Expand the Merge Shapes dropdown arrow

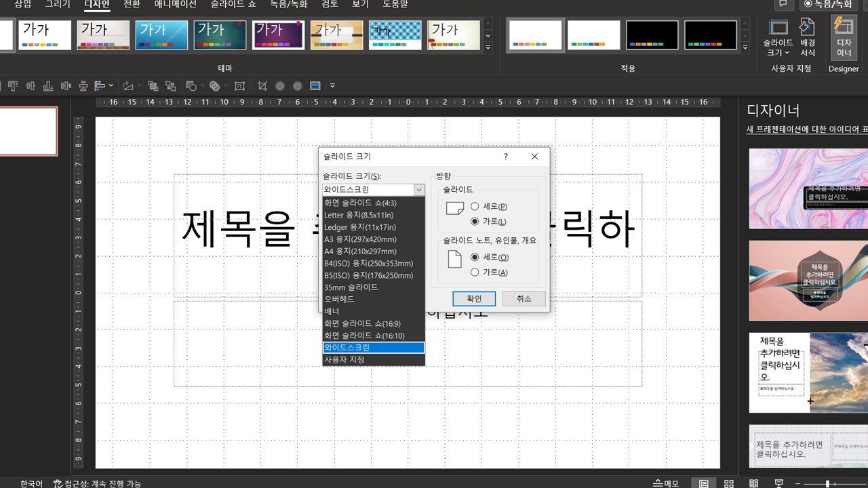click(225, 86)
